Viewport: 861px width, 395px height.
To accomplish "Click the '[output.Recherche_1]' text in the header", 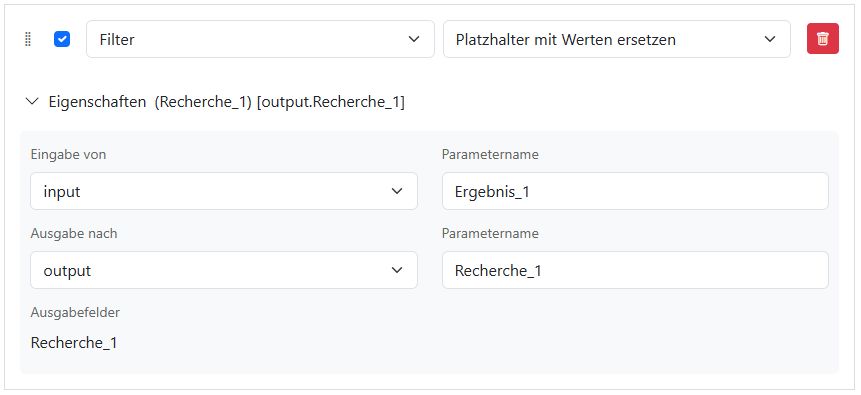I will pyautogui.click(x=331, y=102).
